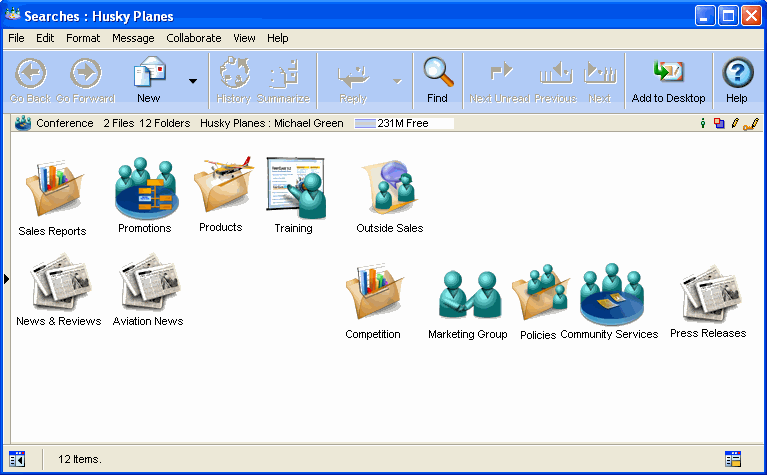
Task: Click the 231M Free disk space bar
Action: tap(404, 124)
